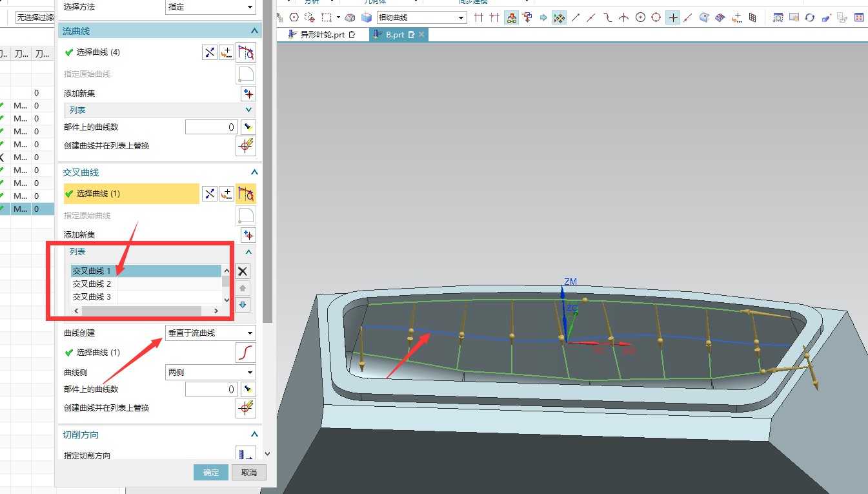868x494 pixels.
Task: Click highlighted 选择曲线 (1) row in 交叉曲线
Action: point(131,194)
